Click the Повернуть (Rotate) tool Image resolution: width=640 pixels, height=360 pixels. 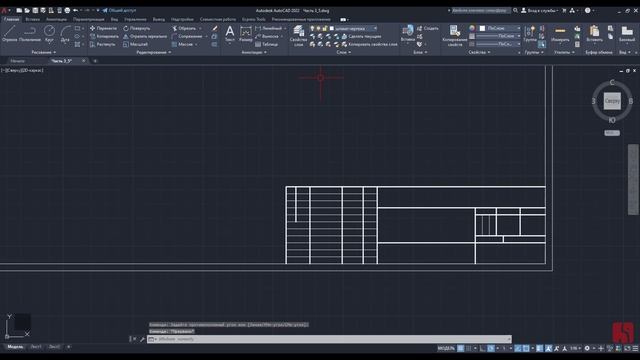coord(137,28)
